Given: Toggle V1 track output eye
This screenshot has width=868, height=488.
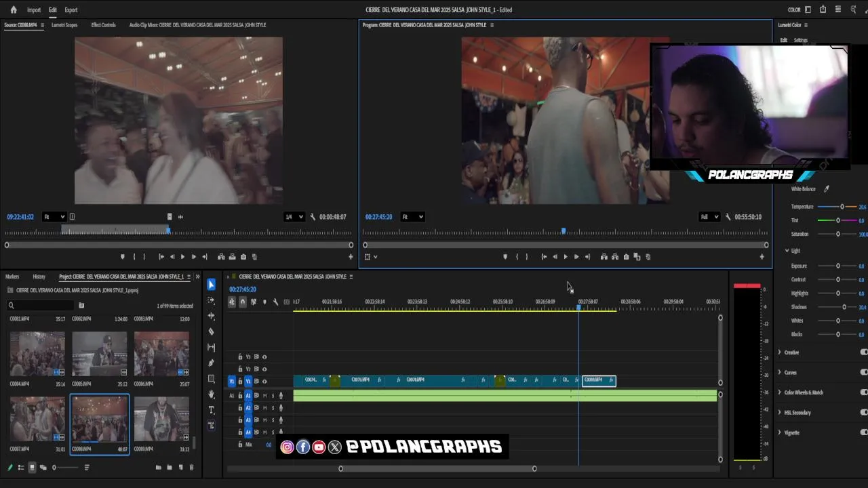Looking at the screenshot, I should [x=264, y=382].
